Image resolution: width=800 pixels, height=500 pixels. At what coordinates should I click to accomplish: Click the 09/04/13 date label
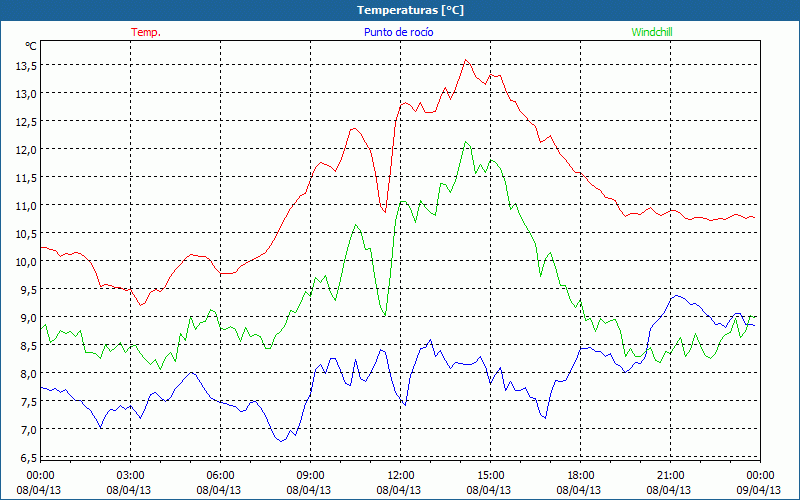pos(759,490)
